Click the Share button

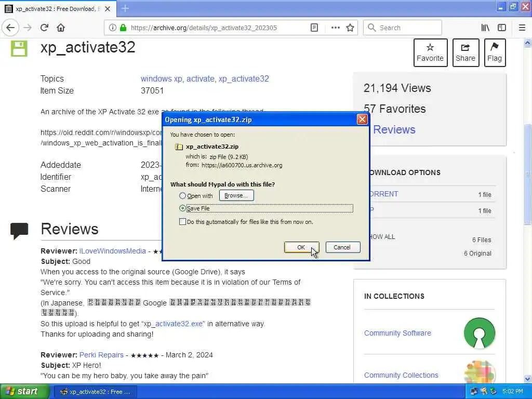465,52
